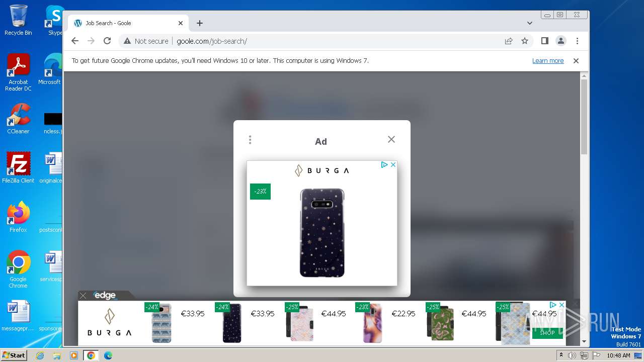The image size is (644, 362).
Task: Open the Recycle Bin desktop icon
Action: tap(18, 20)
